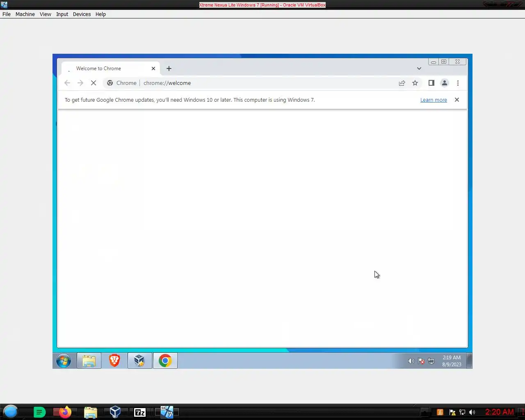Open the host file explorer folder icon

point(90,412)
